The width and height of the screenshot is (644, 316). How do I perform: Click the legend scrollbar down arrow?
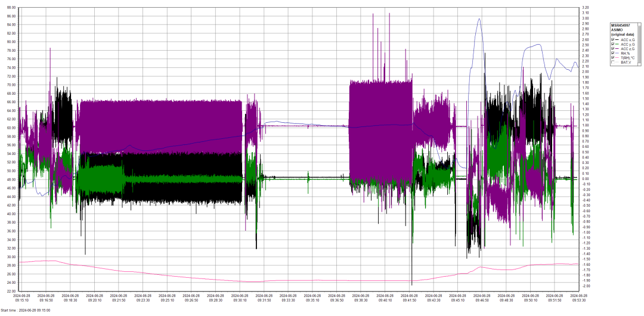tap(639, 64)
